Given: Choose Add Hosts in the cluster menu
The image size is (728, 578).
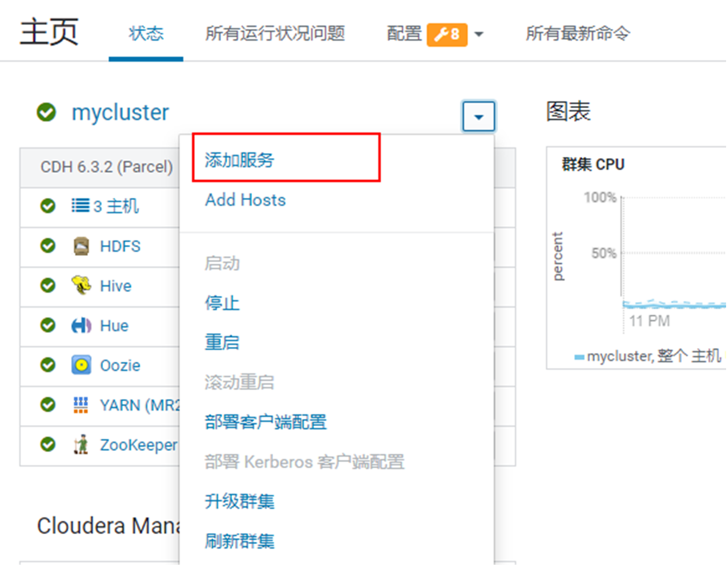Looking at the screenshot, I should (246, 200).
